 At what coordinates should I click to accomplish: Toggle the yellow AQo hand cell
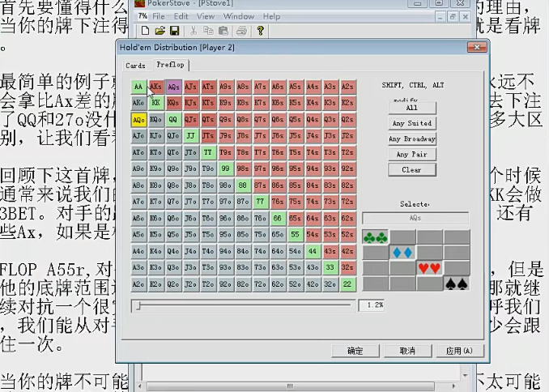point(138,119)
